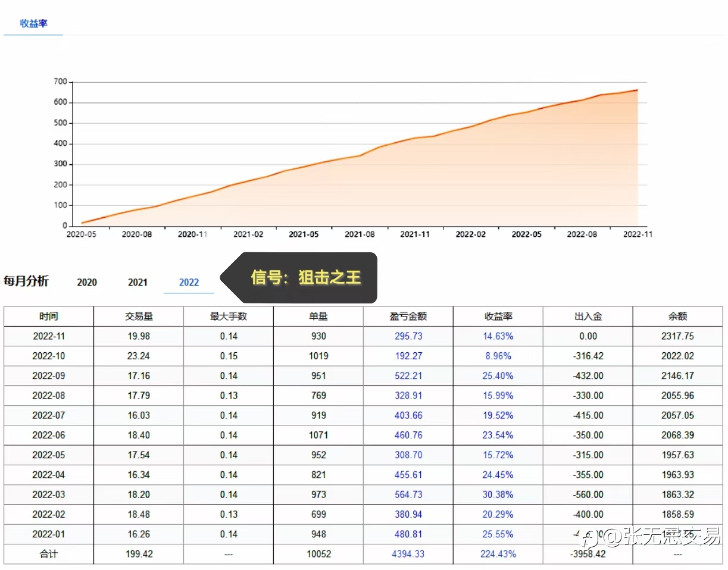728x570 pixels.
Task: Click the 交易量 column header
Action: [139, 317]
